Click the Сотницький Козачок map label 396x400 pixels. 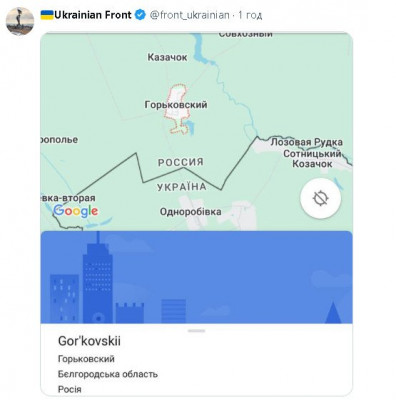[x=312, y=159]
